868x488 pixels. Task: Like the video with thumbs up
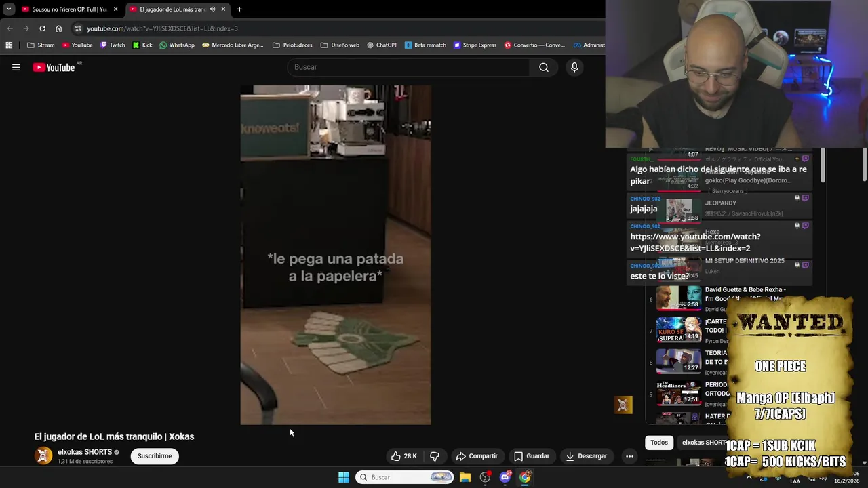(404, 456)
